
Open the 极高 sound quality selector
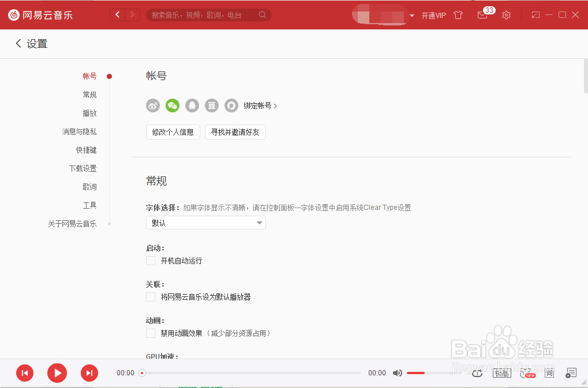click(502, 373)
